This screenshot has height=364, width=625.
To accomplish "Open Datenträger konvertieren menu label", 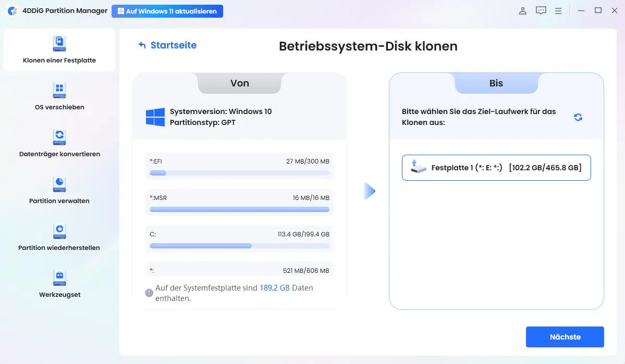I will [59, 154].
